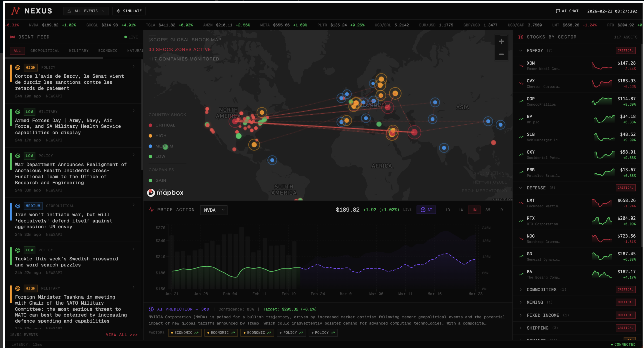The image size is (644, 348).
Task: Click the Mapbox logo
Action: coord(165,193)
